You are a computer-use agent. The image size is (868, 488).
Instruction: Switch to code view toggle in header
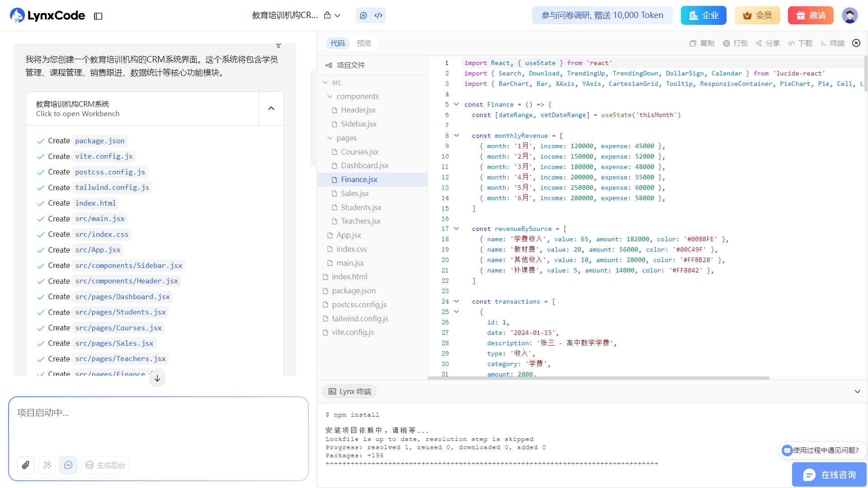click(x=378, y=15)
